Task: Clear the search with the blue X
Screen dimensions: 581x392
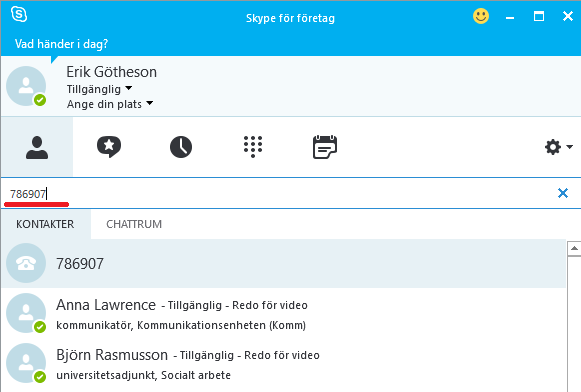Action: tap(563, 193)
